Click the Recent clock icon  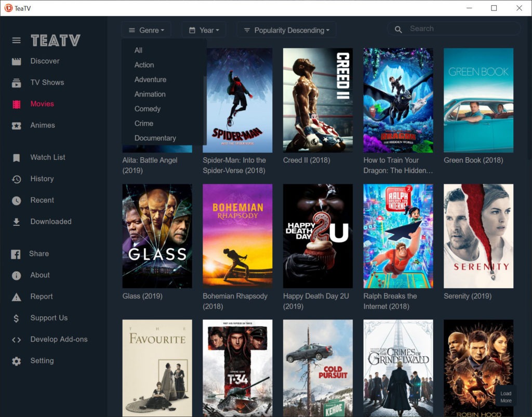point(16,200)
